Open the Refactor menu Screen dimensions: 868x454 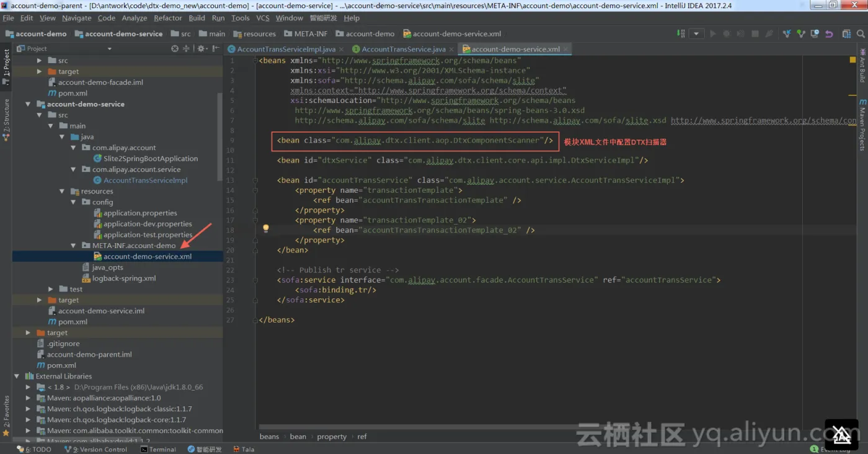168,18
